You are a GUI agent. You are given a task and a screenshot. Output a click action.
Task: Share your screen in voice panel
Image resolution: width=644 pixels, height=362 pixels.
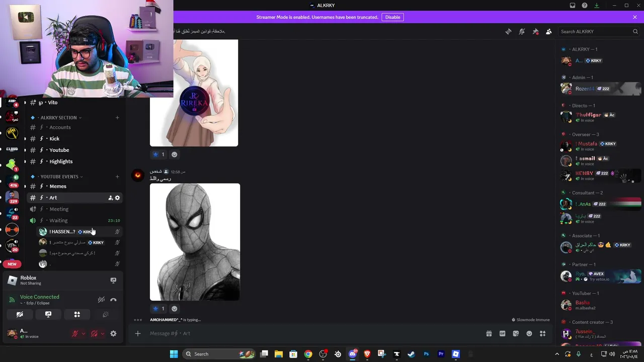point(48,315)
